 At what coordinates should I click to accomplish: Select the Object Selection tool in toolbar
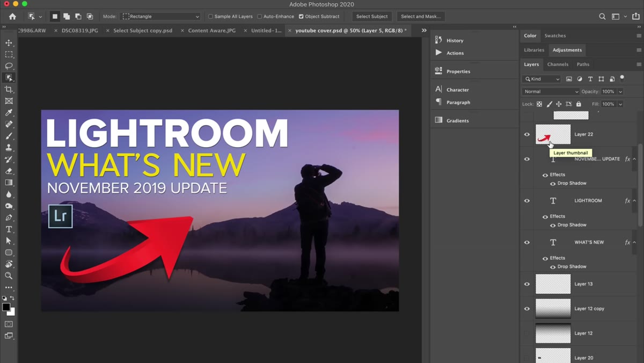[x=9, y=78]
